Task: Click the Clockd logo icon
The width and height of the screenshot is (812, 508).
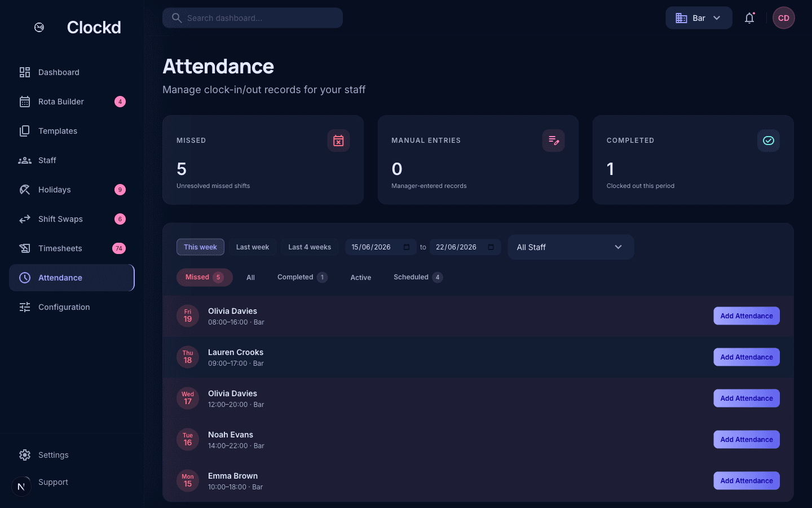Action: [39, 27]
